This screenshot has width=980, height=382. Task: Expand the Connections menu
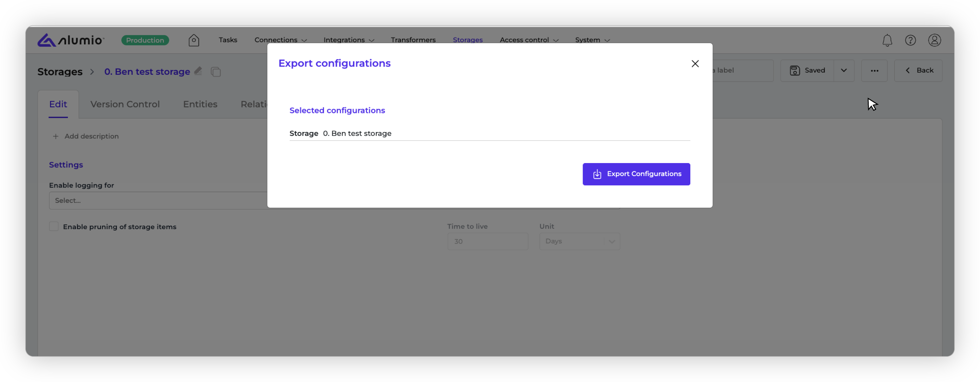(281, 40)
